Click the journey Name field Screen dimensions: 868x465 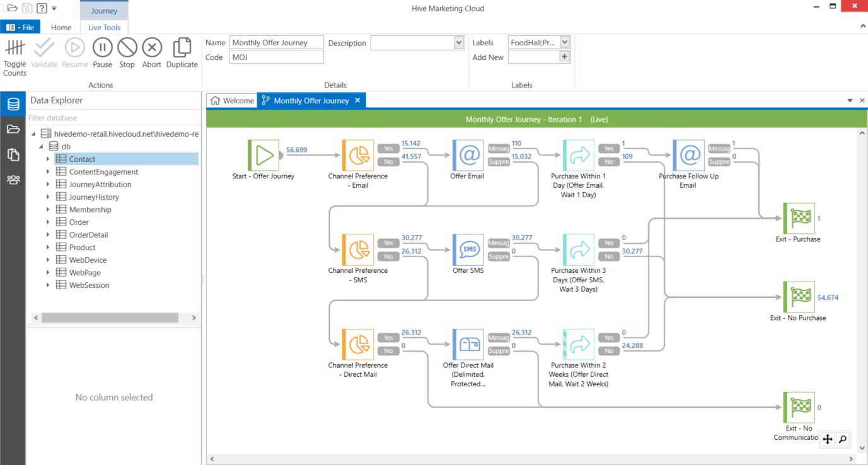point(277,43)
